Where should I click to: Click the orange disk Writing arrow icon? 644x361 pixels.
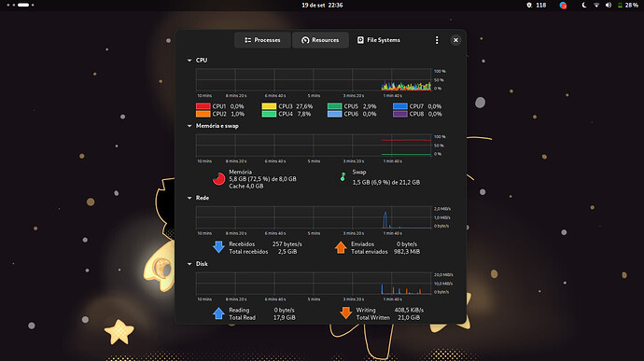pos(346,313)
